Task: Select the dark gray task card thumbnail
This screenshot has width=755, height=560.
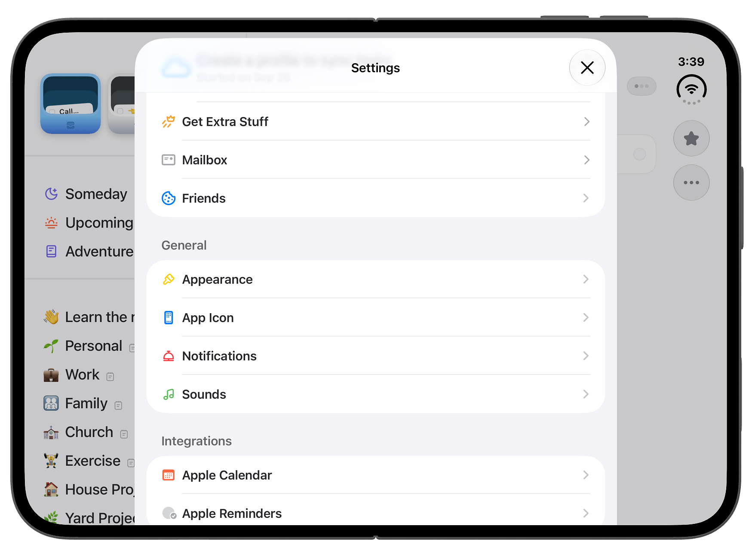Action: (122, 104)
